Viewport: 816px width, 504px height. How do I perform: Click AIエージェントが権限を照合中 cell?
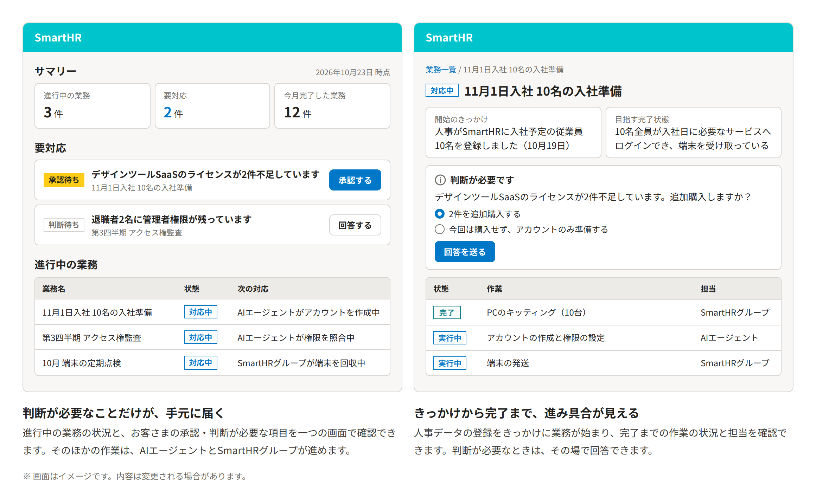pos(296,337)
